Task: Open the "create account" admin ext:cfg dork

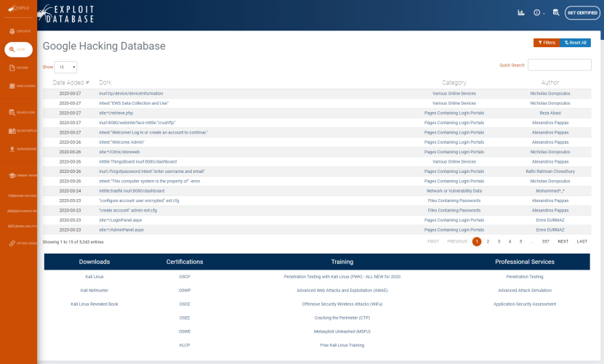Action: coord(128,211)
